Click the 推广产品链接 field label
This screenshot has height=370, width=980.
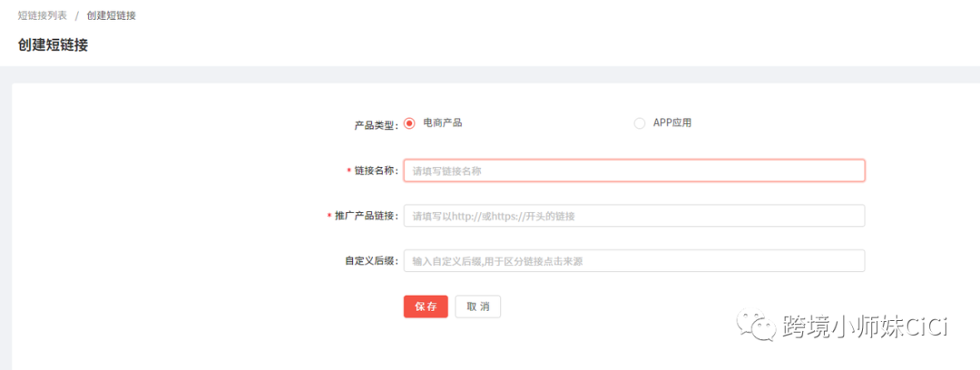click(366, 216)
